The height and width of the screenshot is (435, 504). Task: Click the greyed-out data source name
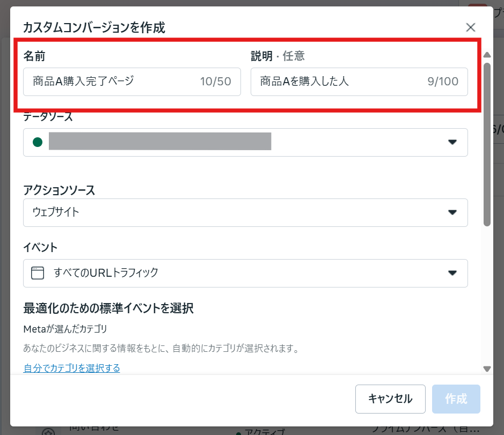tap(159, 142)
